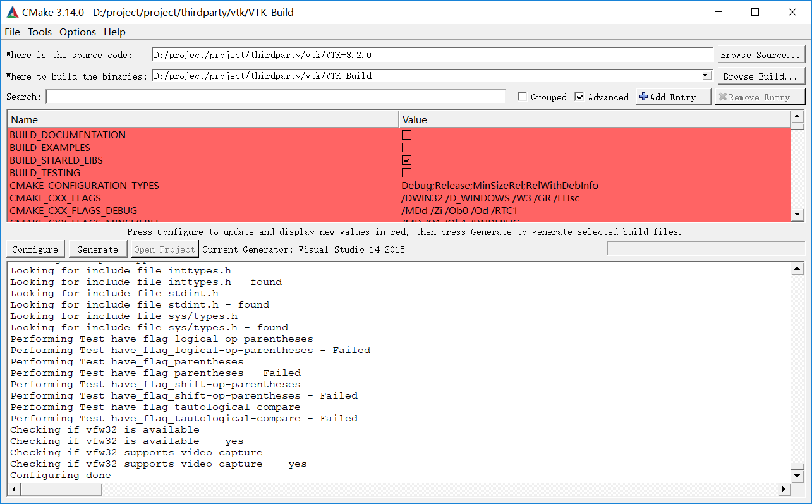The height and width of the screenshot is (504, 812).
Task: Click Browse Source
Action: point(760,54)
